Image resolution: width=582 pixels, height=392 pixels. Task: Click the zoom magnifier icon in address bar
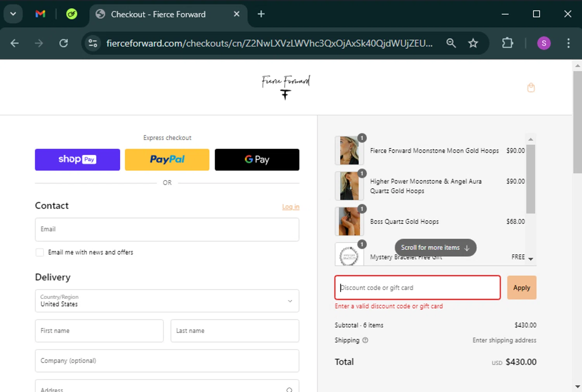point(451,43)
